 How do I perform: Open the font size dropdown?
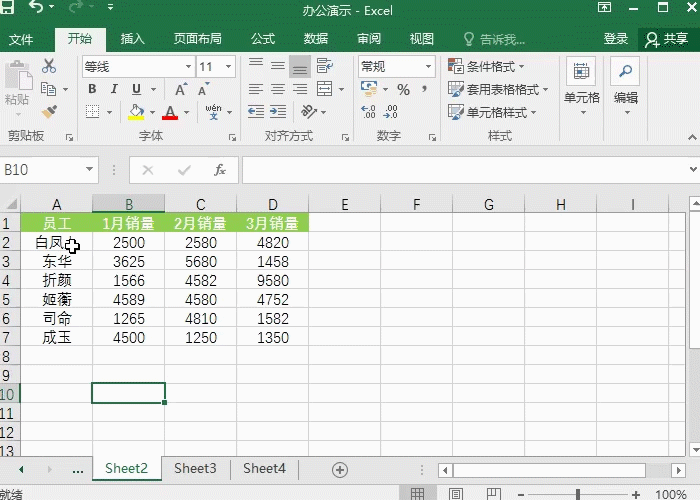click(229, 67)
